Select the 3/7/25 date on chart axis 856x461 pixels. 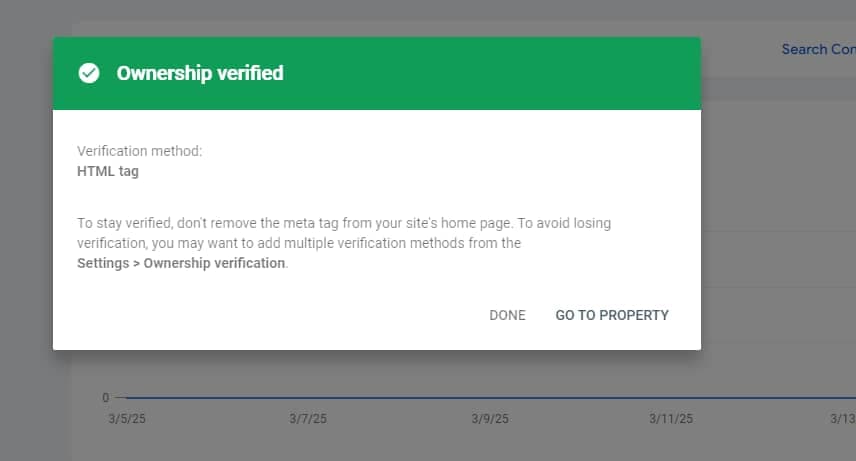308,418
